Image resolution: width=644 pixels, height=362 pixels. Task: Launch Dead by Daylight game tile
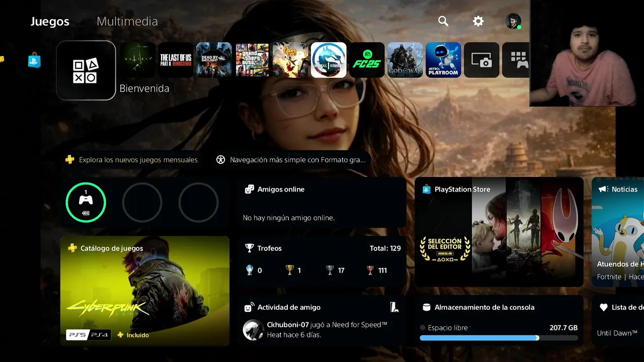[x=214, y=60]
